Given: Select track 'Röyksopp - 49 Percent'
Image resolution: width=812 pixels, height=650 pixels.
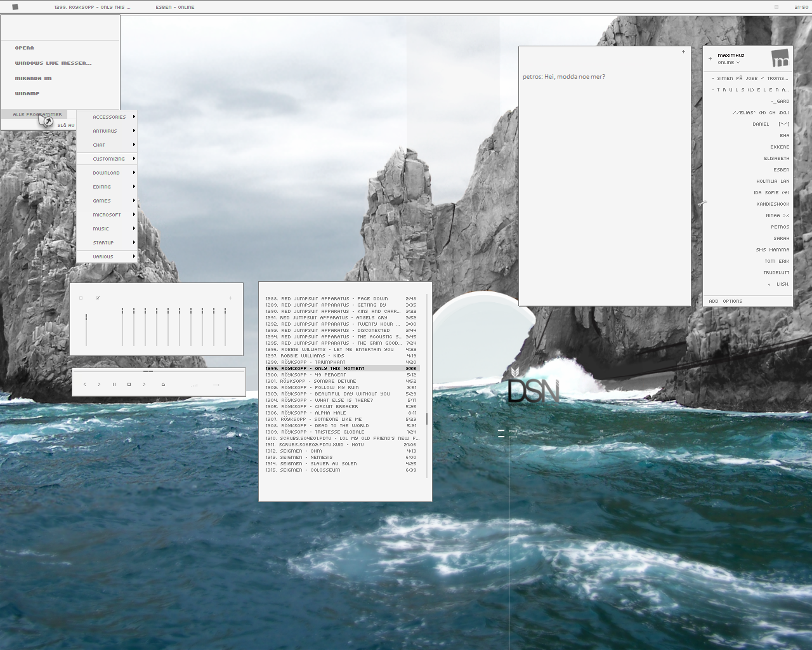Looking at the screenshot, I should [343, 375].
